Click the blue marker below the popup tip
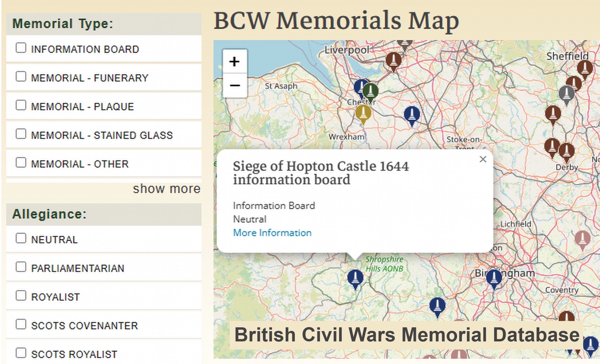Screen dimensions: 600x364 pos(355,278)
